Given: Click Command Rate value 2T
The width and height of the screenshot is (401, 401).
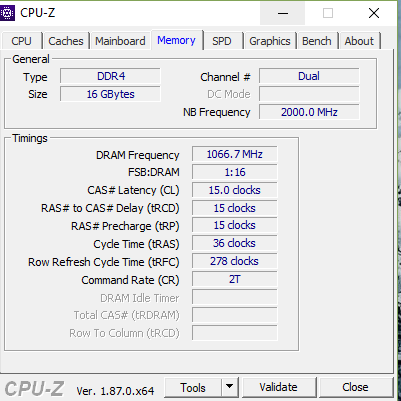Looking at the screenshot, I should point(235,279).
